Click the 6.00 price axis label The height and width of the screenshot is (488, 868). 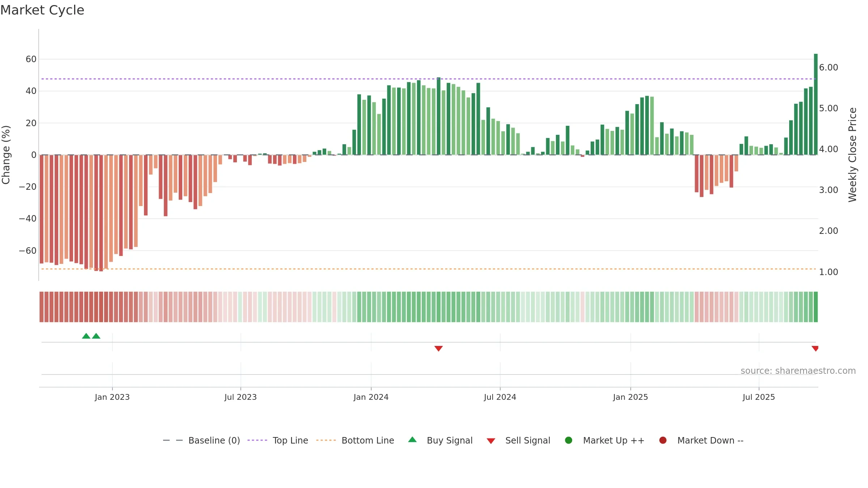[829, 68]
